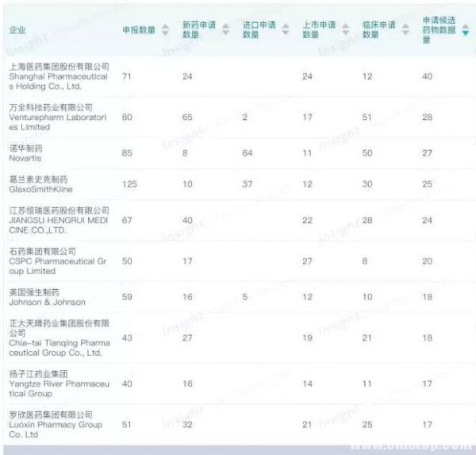Viewport: 476px width, 455px height.
Task: Open Shanghai Pharmaceuticals Holding company row
Action: point(59,77)
